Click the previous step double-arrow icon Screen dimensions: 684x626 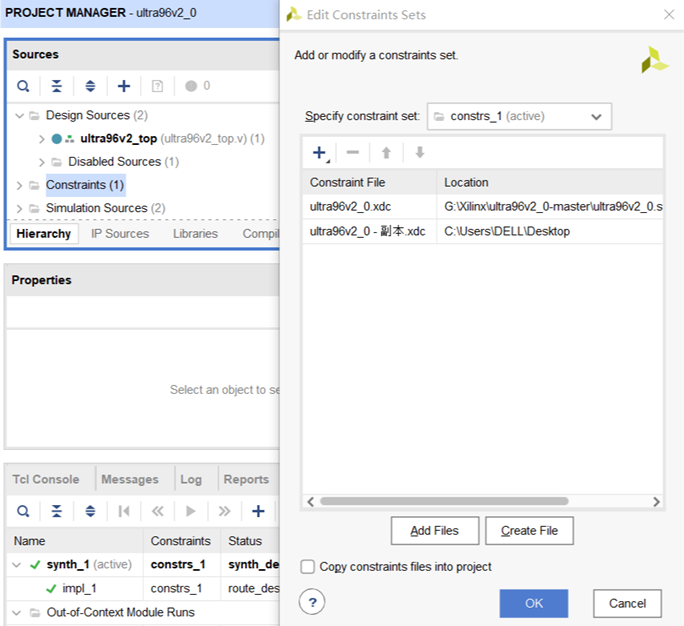point(157,511)
